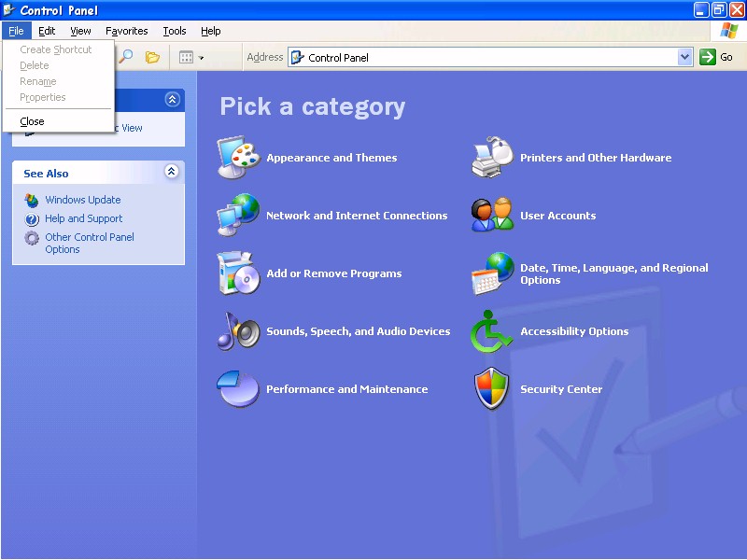Click the Other Control Panel Options gear icon
The height and width of the screenshot is (560, 747).
tap(32, 238)
